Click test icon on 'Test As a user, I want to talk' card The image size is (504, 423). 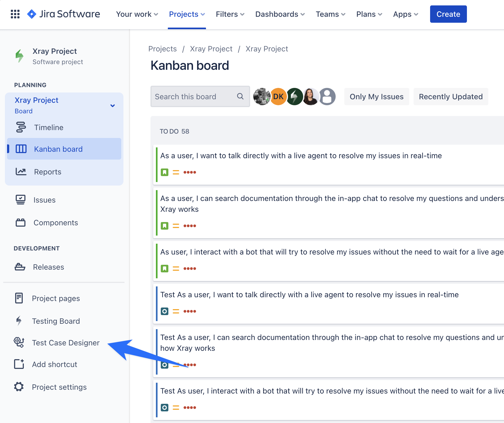click(165, 311)
